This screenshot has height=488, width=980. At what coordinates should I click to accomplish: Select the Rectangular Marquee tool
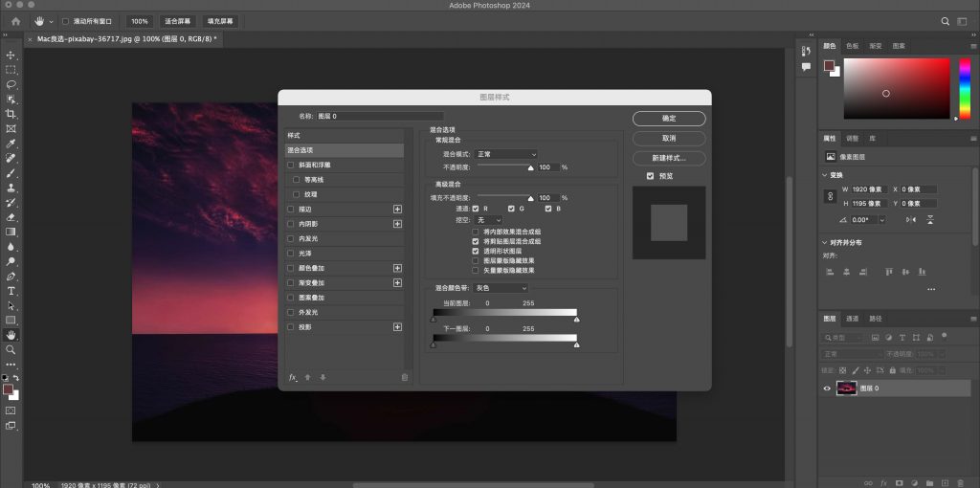(11, 70)
